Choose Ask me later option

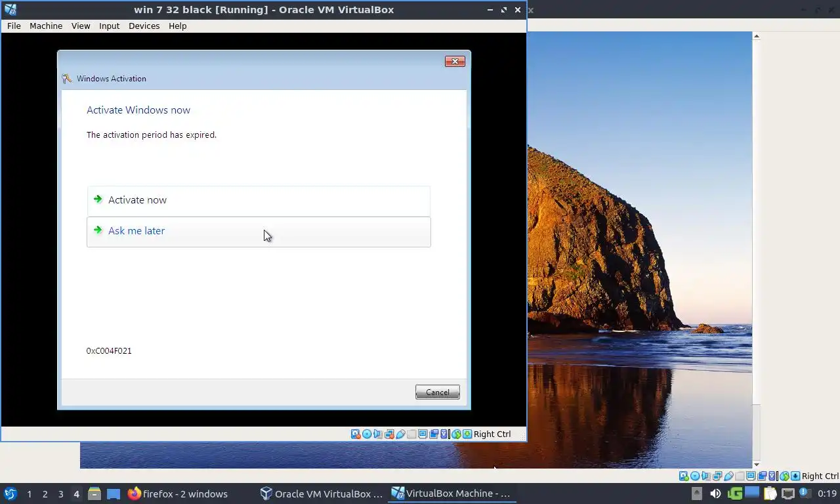(x=259, y=231)
